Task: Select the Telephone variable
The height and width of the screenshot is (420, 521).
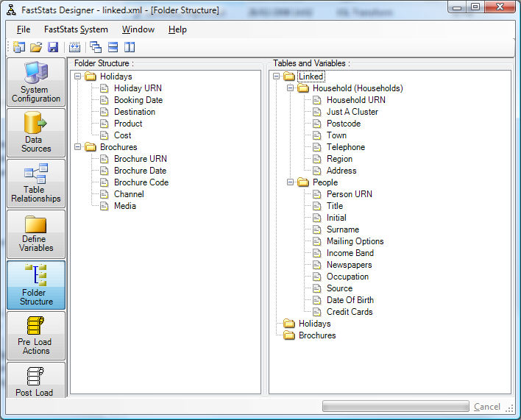Action: pyautogui.click(x=346, y=147)
